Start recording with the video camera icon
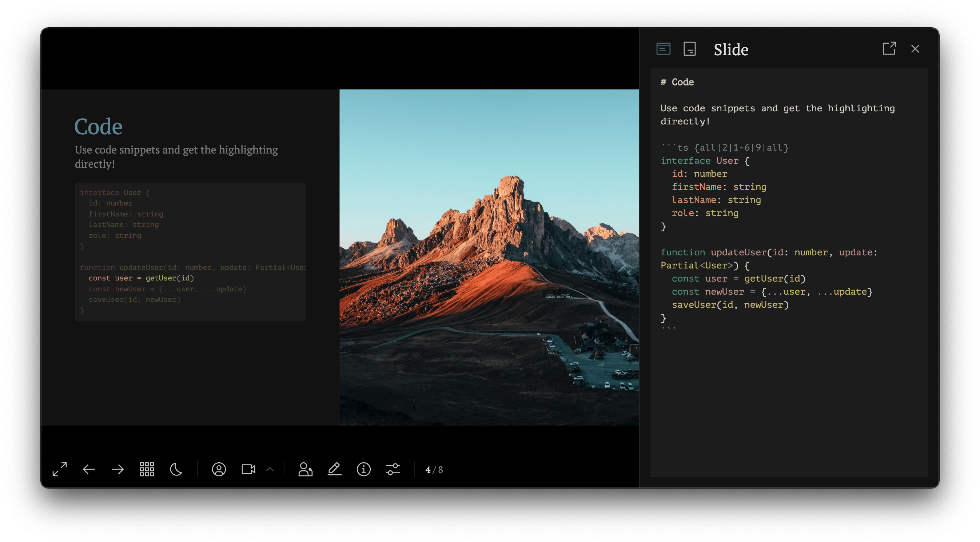 [248, 469]
